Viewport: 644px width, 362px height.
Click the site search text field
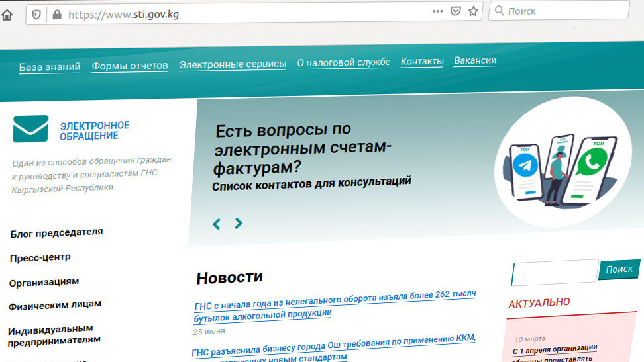tap(554, 272)
